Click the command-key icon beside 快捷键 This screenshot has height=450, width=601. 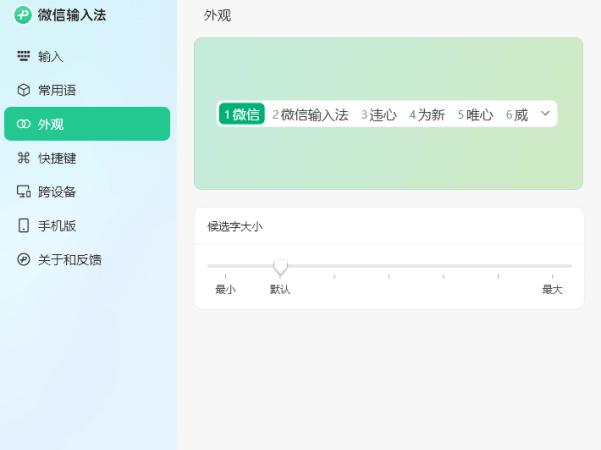[x=24, y=158]
